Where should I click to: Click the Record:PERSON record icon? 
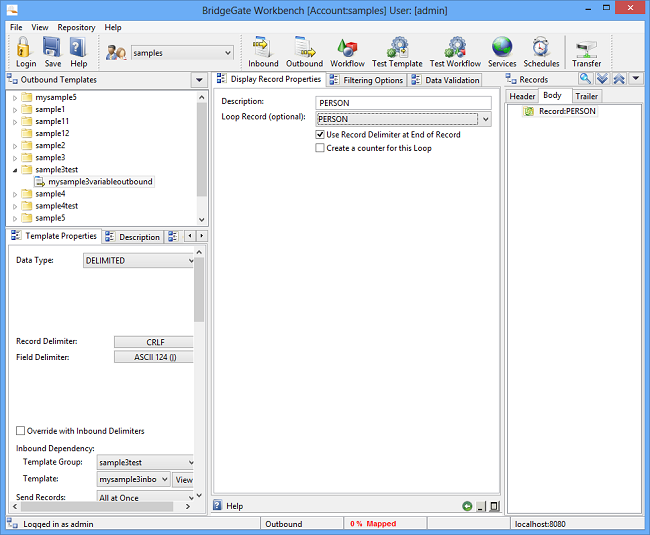pos(528,111)
